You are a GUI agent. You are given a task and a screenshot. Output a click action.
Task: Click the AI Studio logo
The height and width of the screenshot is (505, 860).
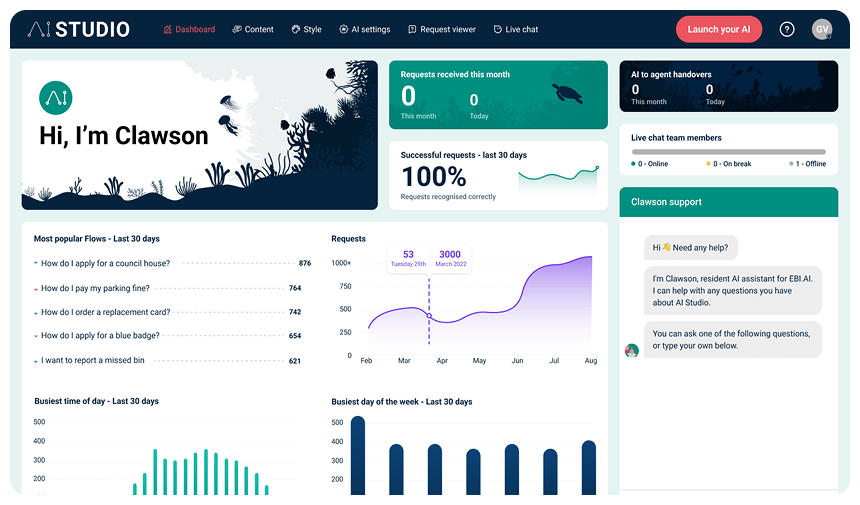[x=78, y=29]
